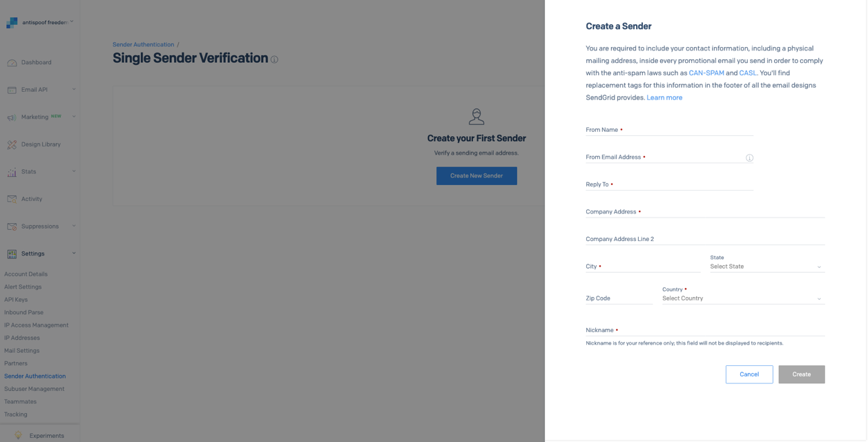Click the Email API envelope icon
The height and width of the screenshot is (442, 868).
coord(12,90)
